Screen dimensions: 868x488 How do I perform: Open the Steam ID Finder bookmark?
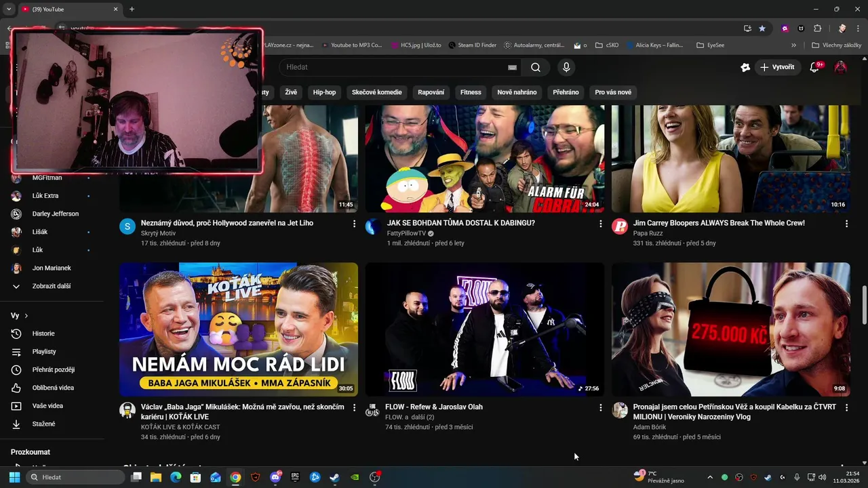(472, 45)
